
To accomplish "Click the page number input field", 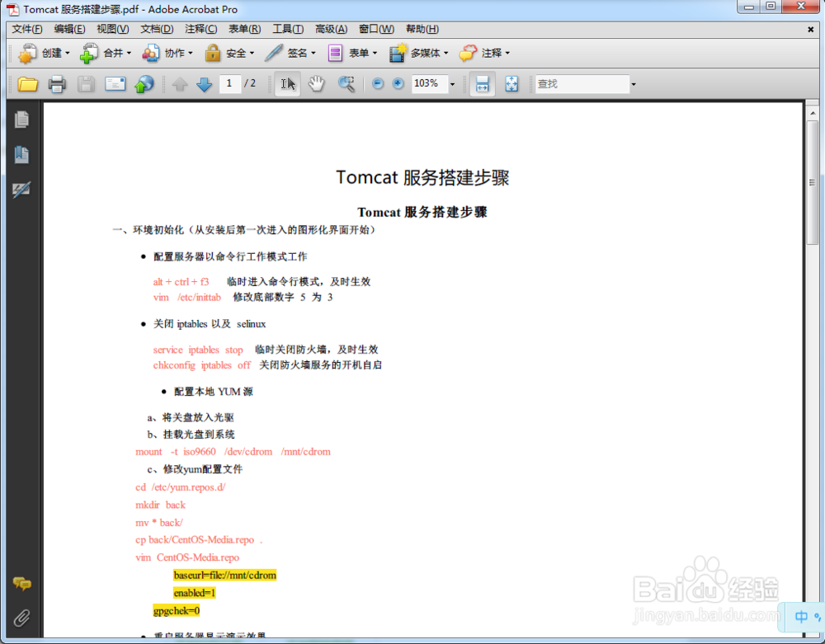I will pyautogui.click(x=229, y=83).
